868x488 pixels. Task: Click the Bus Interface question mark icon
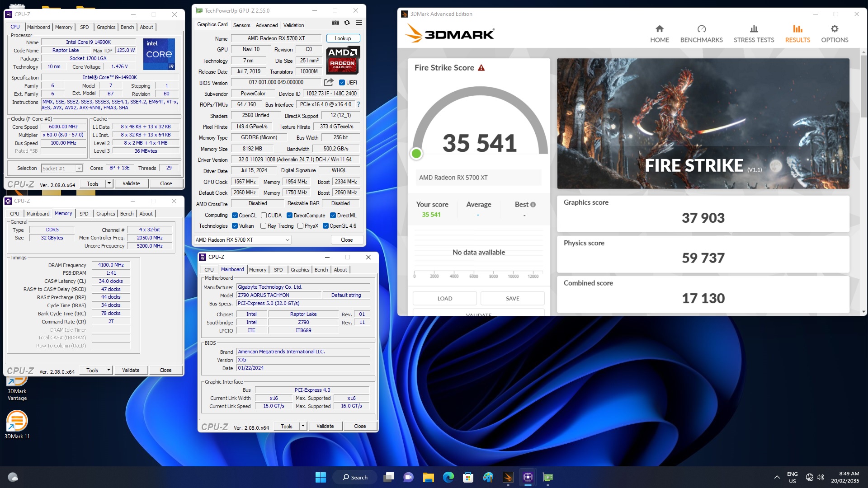(359, 104)
